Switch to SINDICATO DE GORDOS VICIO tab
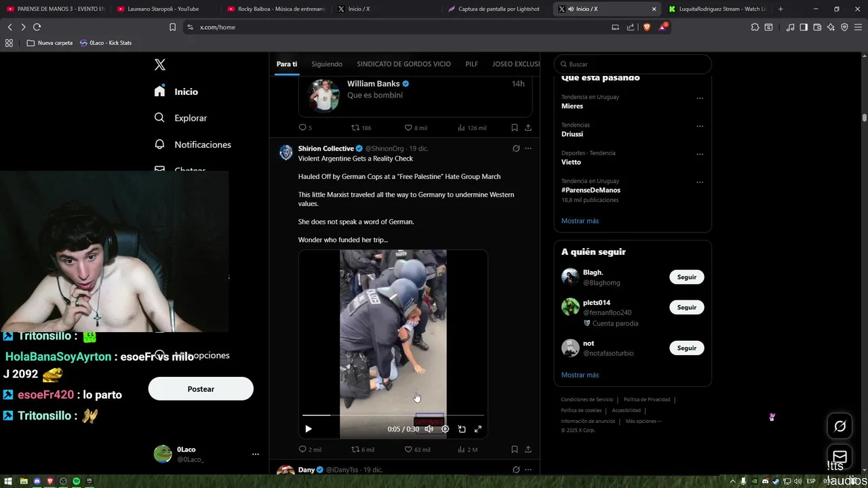The height and width of the screenshot is (488, 868). (x=403, y=64)
